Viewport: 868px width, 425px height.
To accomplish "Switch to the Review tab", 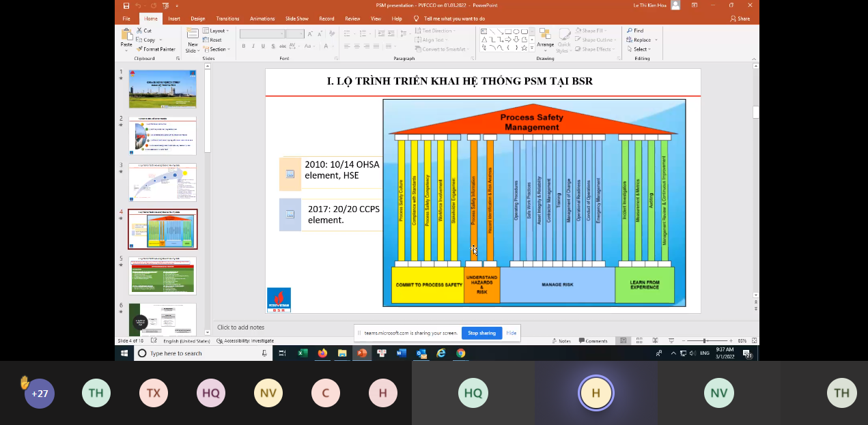I will click(x=352, y=18).
